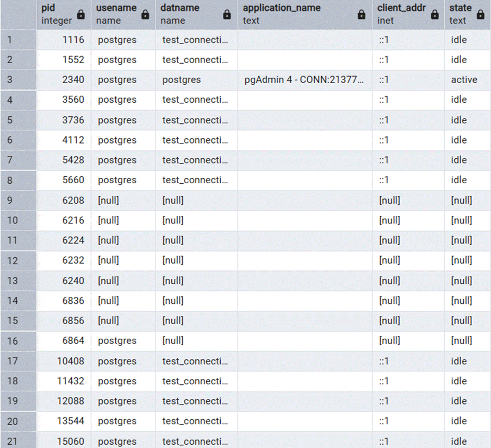Click pid cell 3560

click(x=64, y=99)
